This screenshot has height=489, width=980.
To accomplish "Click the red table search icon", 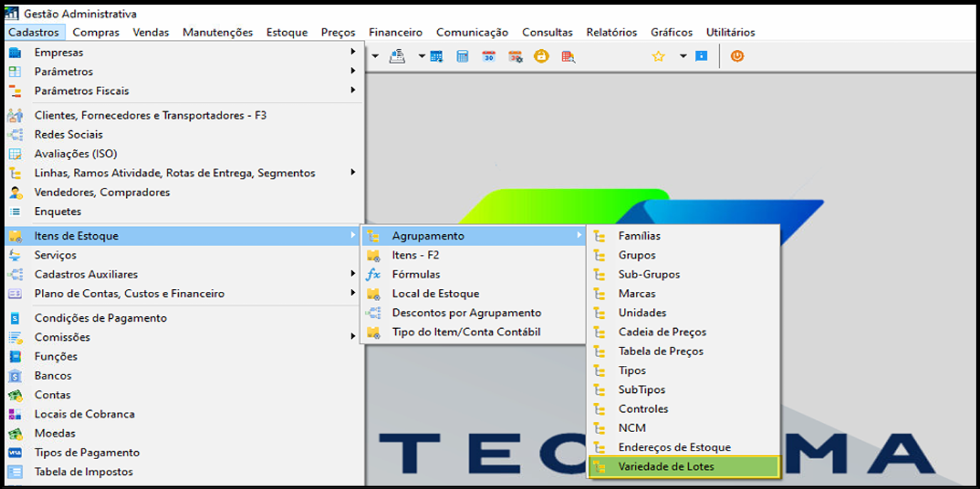I will [x=568, y=56].
